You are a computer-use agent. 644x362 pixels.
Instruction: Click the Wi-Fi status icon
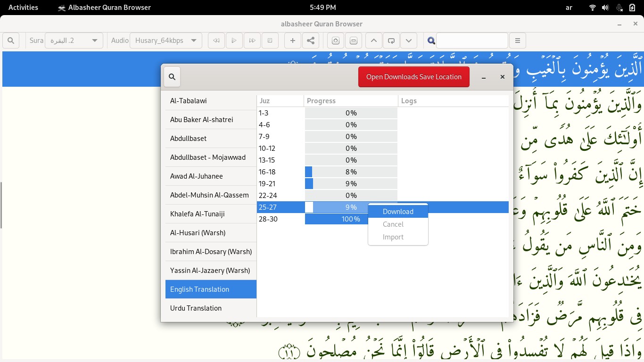[x=593, y=8]
